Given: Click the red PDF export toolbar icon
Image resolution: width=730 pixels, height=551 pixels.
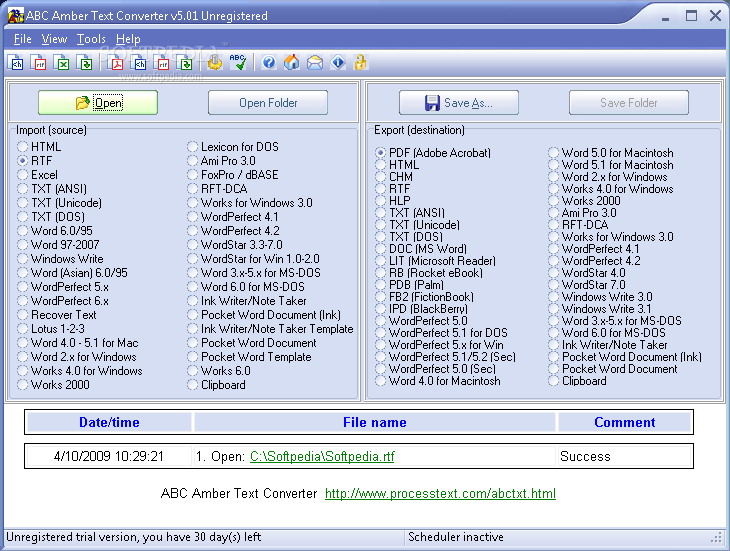Looking at the screenshot, I should coord(116,62).
